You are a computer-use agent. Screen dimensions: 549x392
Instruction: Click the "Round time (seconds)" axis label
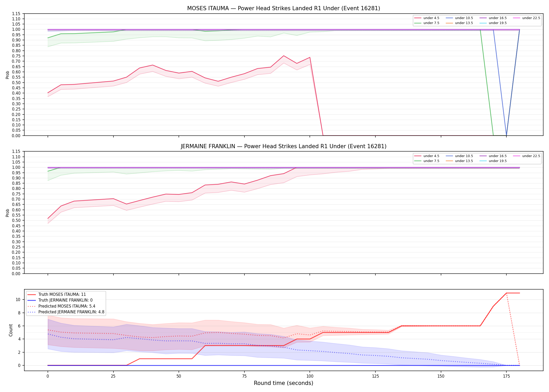[x=283, y=383]
